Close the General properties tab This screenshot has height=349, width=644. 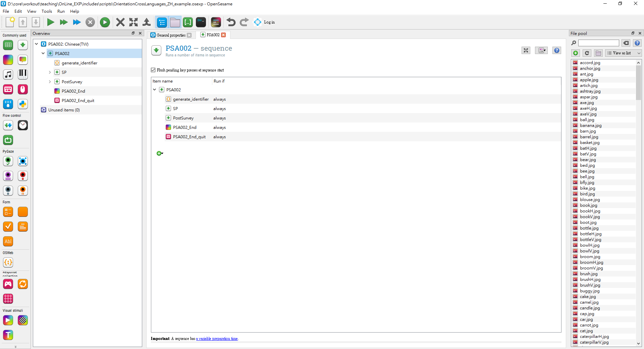click(x=189, y=35)
